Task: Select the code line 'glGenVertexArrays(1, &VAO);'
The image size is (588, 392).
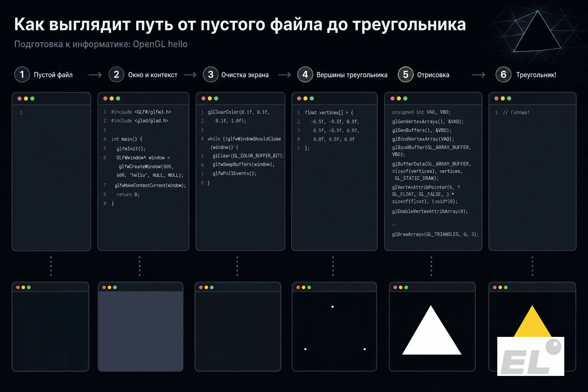Action: click(x=428, y=122)
